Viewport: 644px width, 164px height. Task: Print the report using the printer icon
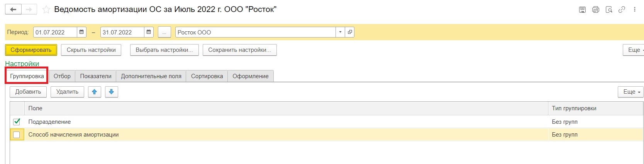click(595, 10)
